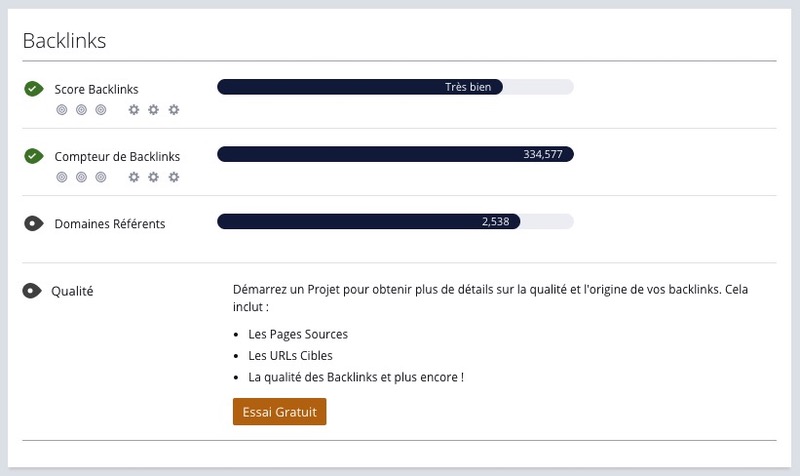Screen dimensions: 800x476
Task: Click middle target icon under Compteur de Backlinks
Action: [81, 177]
